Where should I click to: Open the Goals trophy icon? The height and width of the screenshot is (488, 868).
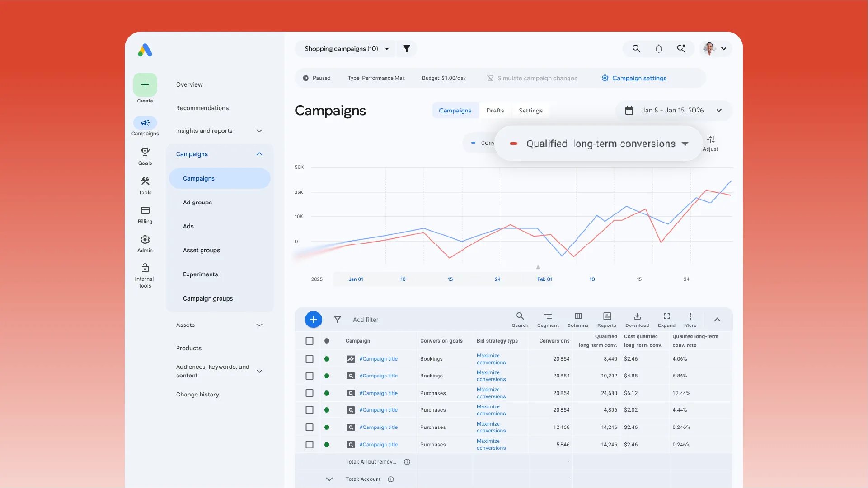click(145, 152)
